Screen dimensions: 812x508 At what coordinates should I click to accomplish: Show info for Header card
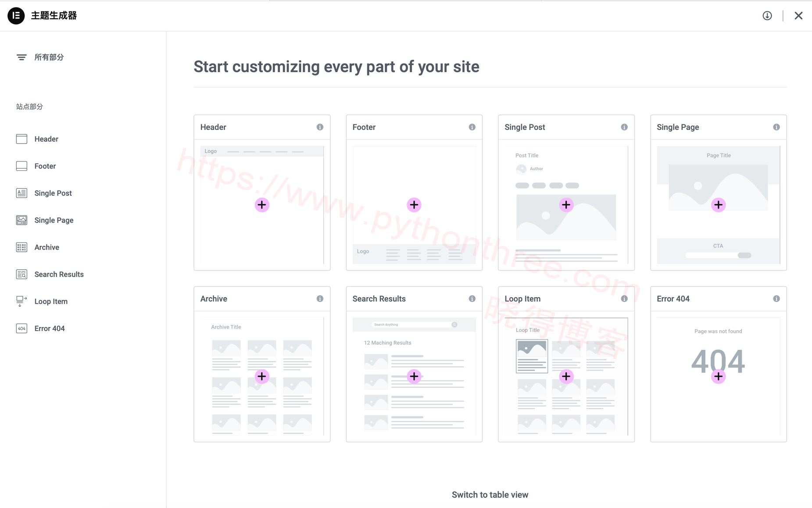point(320,127)
